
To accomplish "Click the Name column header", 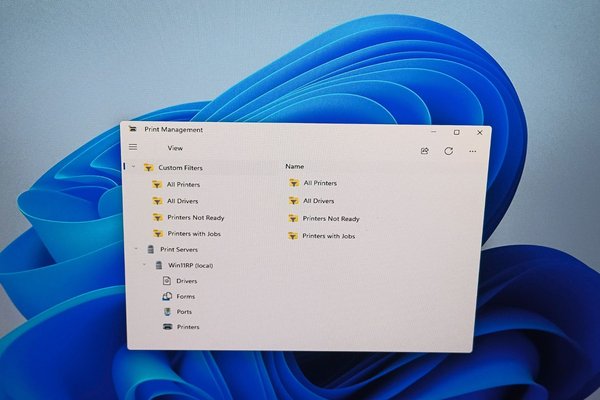I will point(294,167).
